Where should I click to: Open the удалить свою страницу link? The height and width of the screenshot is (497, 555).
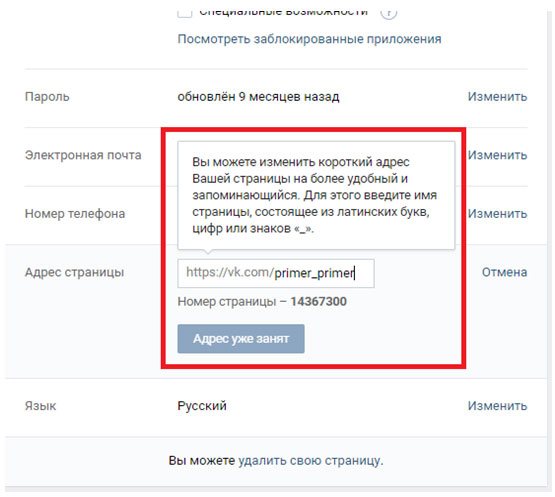click(309, 461)
